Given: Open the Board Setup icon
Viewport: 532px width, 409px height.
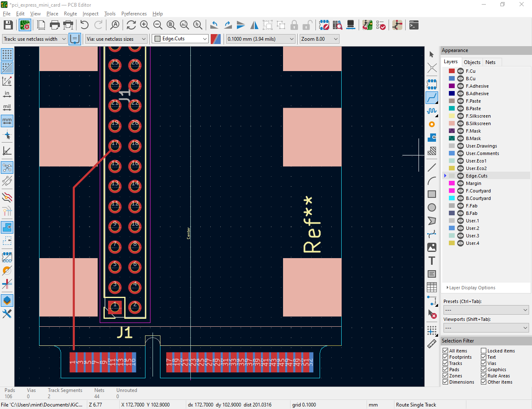Looking at the screenshot, I should point(25,25).
